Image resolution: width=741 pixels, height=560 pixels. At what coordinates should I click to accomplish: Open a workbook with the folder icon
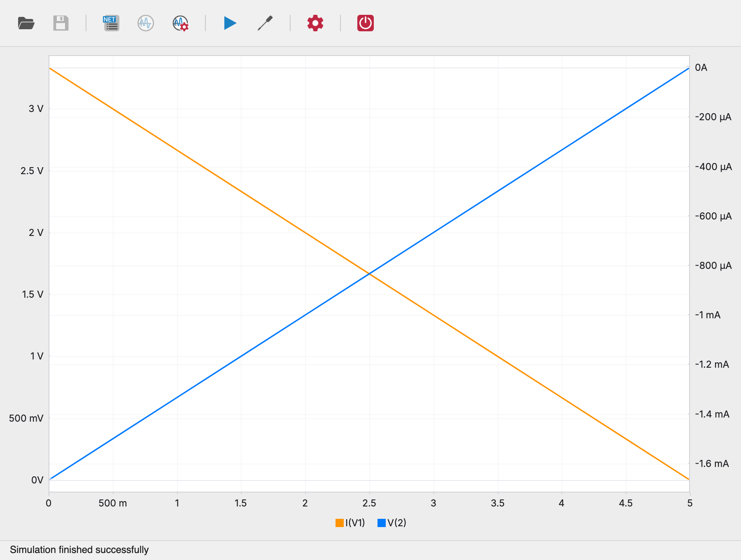tap(26, 23)
